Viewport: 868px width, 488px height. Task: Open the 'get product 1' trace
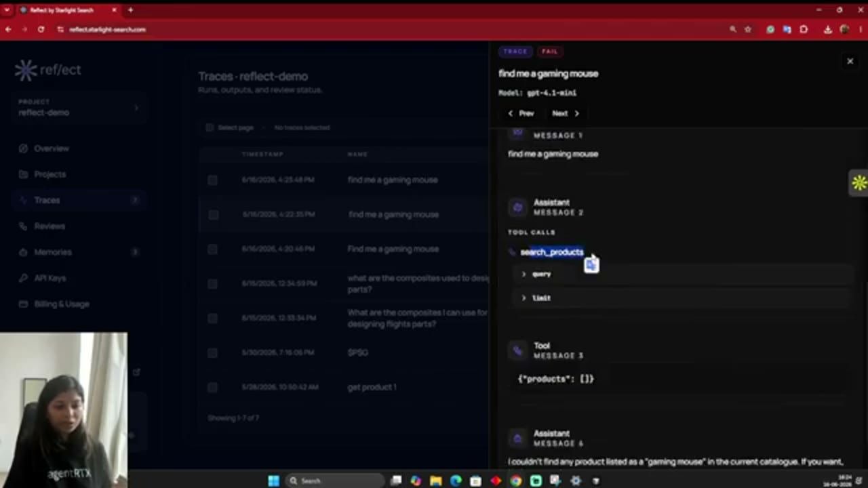pyautogui.click(x=372, y=387)
